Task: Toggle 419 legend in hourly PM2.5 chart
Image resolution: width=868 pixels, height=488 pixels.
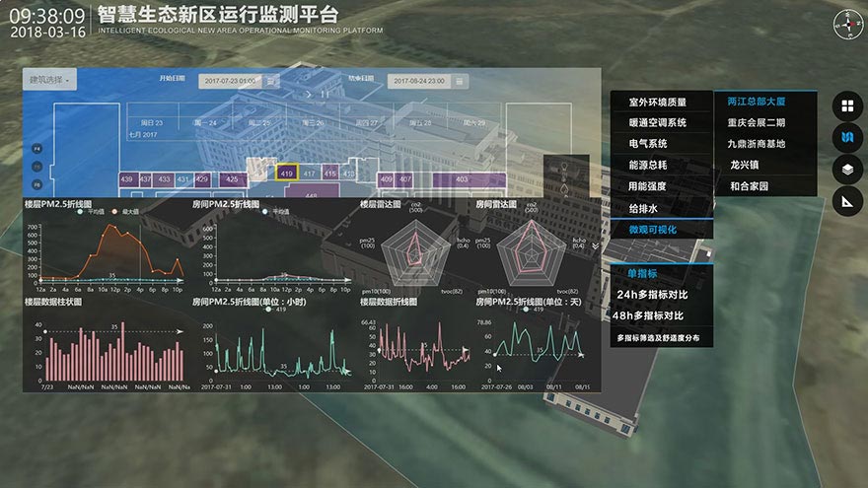Action: 275,310
